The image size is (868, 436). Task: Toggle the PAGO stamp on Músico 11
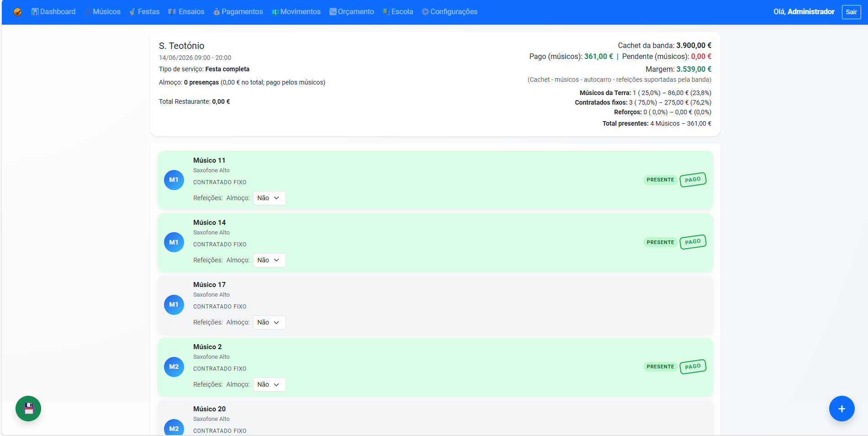pyautogui.click(x=693, y=180)
